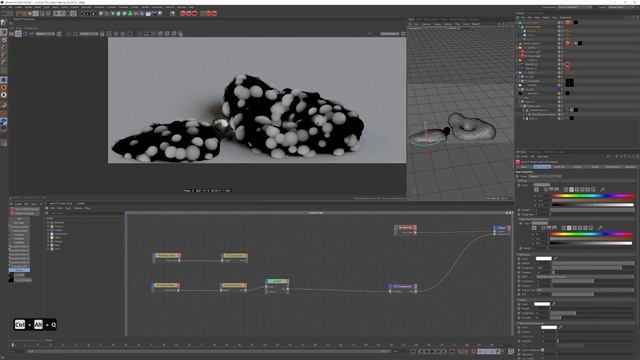This screenshot has width=640, height=360.
Task: Select highlighted HSV mode in Diffuse color chooser
Action: (x=571, y=189)
